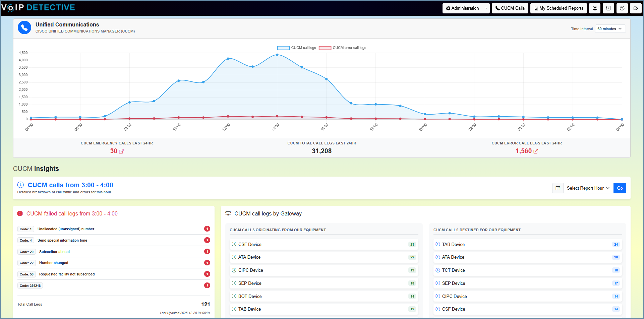Screen dimensions: 644x319
Task: Click 'Requested facility not subscribed' text
Action: click(x=67, y=274)
